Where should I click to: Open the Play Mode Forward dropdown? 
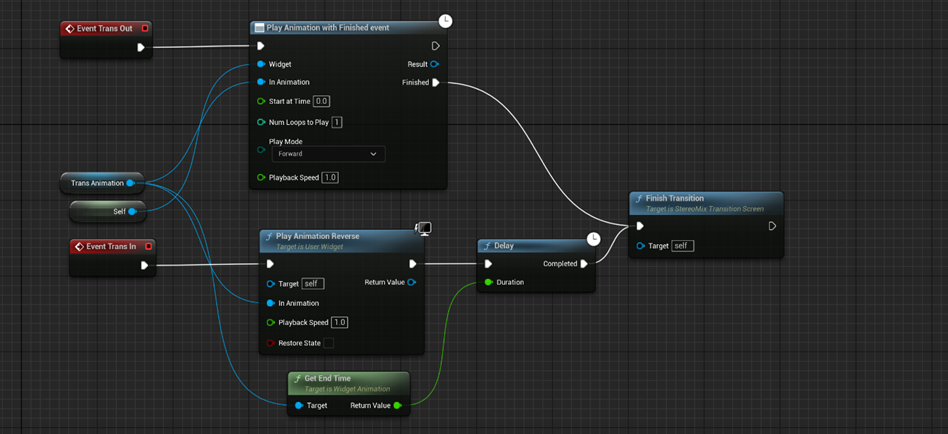coord(328,154)
